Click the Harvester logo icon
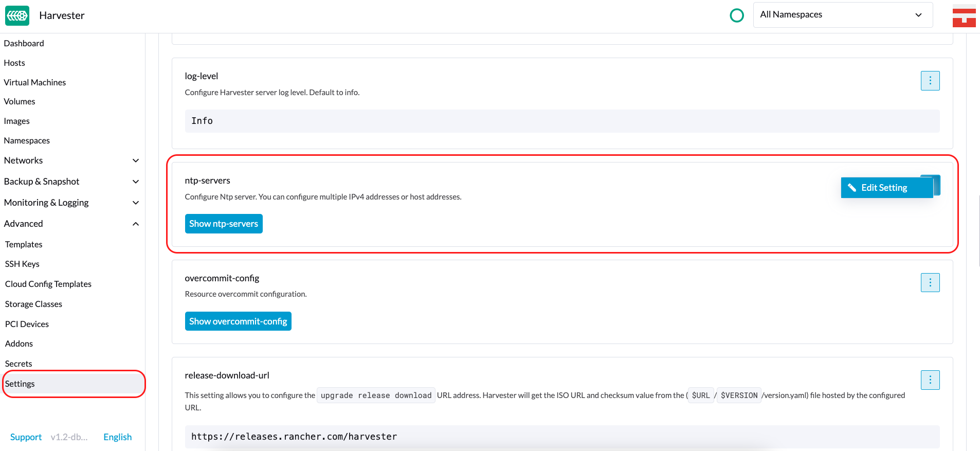This screenshot has width=980, height=451. click(17, 15)
